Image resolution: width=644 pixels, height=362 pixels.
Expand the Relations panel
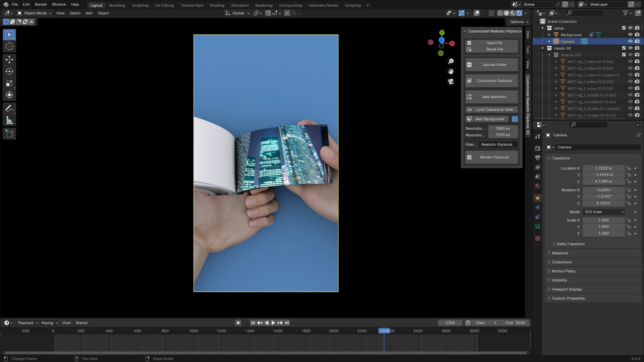click(560, 253)
